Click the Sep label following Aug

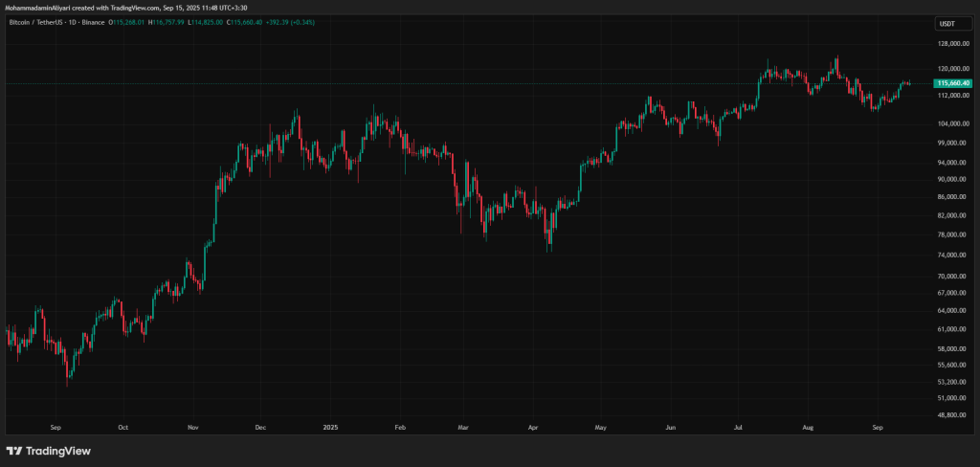877,428
